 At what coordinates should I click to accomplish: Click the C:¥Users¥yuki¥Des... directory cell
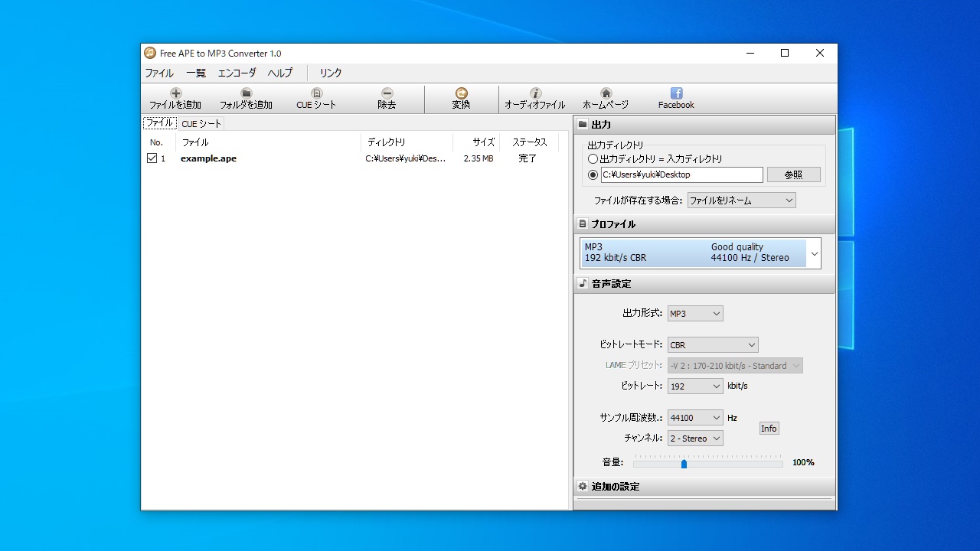coord(405,158)
